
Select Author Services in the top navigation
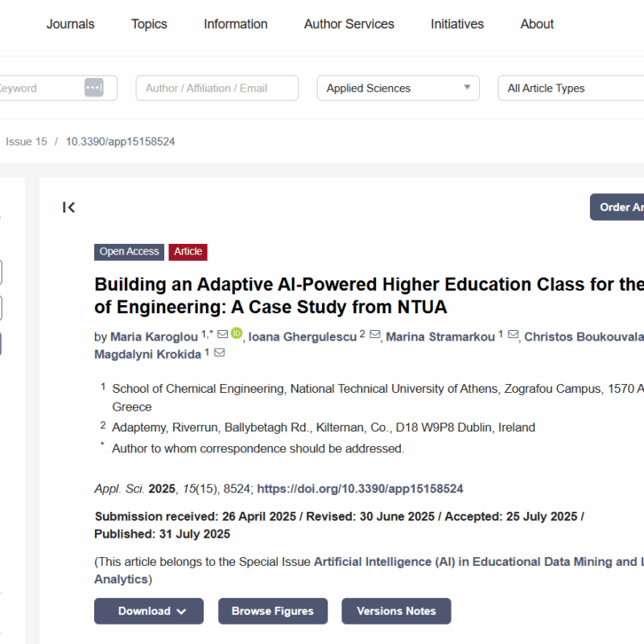coord(349,24)
